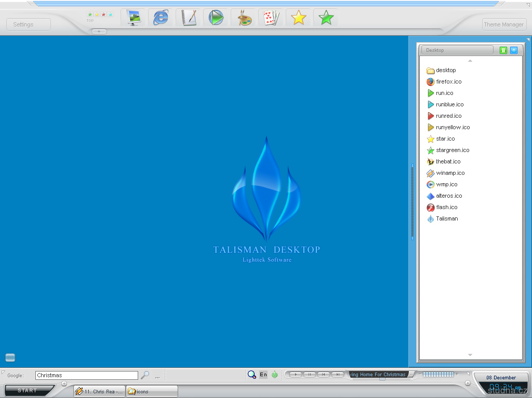Open Theme Manager

tap(503, 24)
